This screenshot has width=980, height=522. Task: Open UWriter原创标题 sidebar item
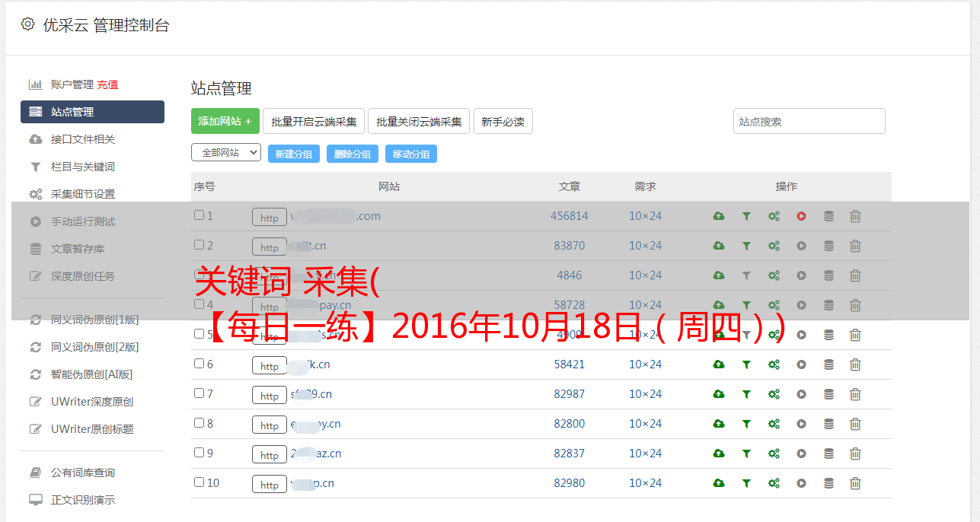(92, 429)
